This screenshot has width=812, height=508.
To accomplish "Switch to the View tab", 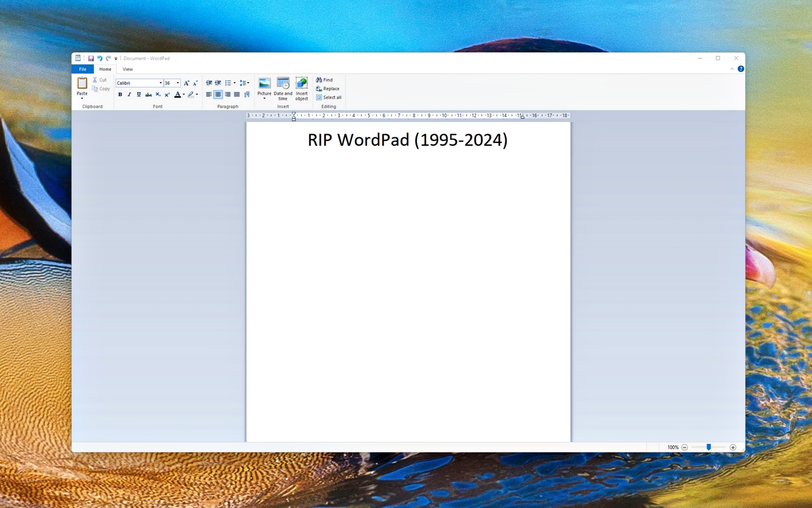I will (x=128, y=69).
